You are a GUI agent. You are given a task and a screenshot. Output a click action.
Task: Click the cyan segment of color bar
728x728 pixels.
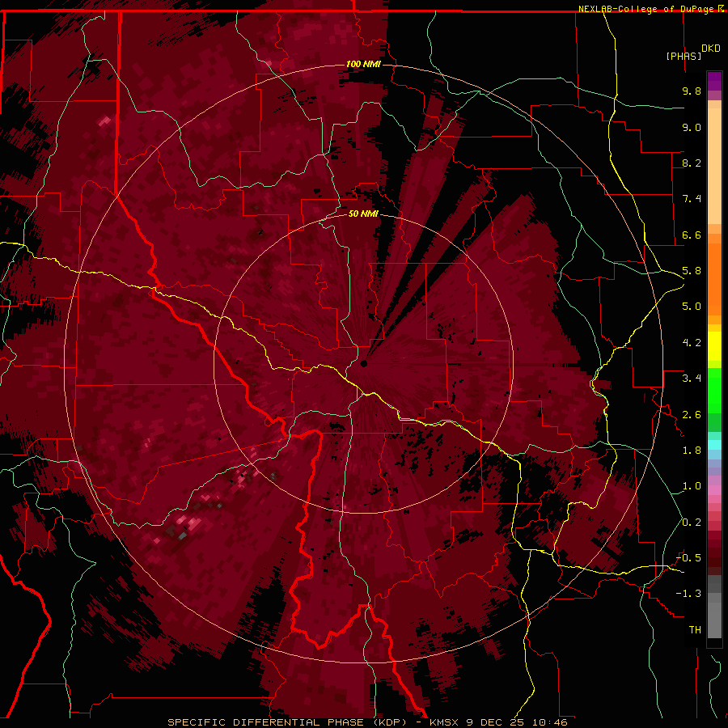click(x=714, y=445)
